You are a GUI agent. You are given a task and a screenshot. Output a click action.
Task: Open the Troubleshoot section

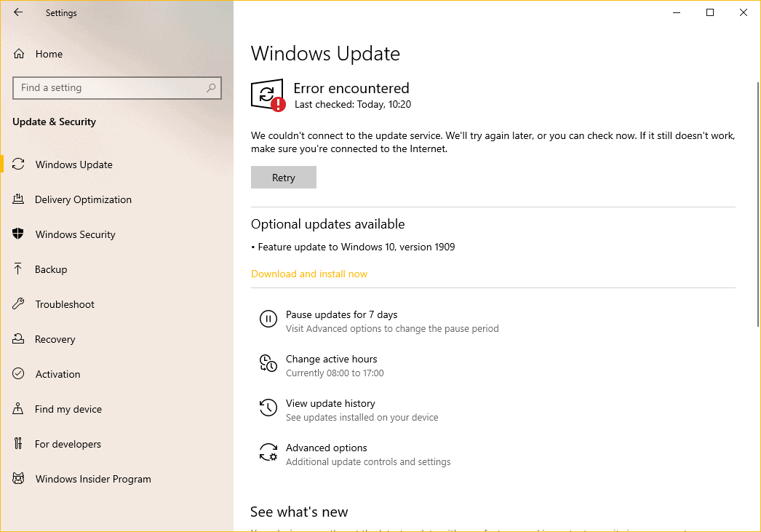click(x=64, y=304)
